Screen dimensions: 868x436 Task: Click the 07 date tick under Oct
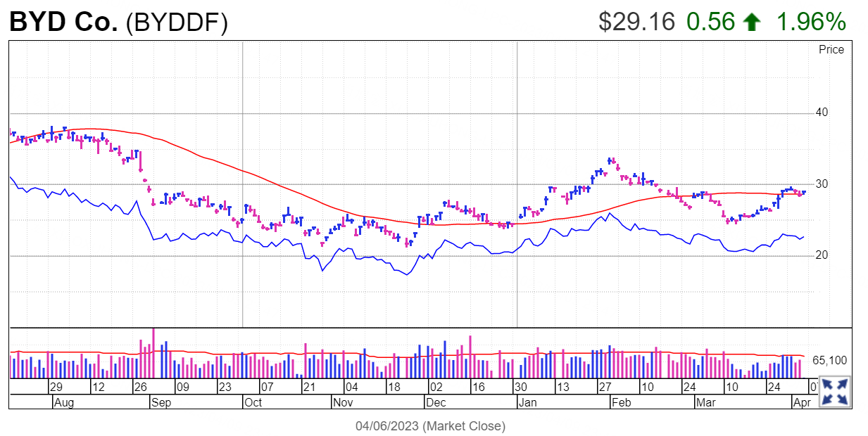pyautogui.click(x=267, y=387)
